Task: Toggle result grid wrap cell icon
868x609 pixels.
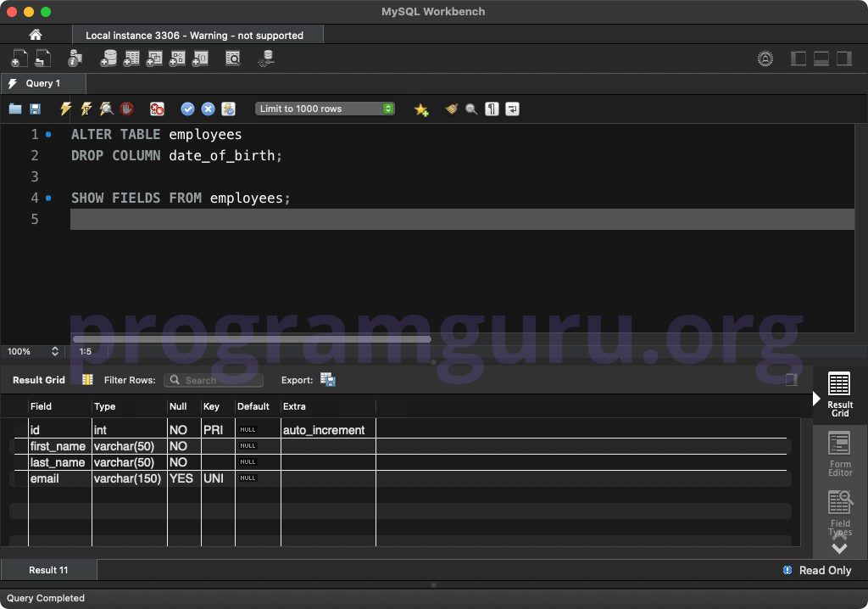Action: pyautogui.click(x=87, y=380)
